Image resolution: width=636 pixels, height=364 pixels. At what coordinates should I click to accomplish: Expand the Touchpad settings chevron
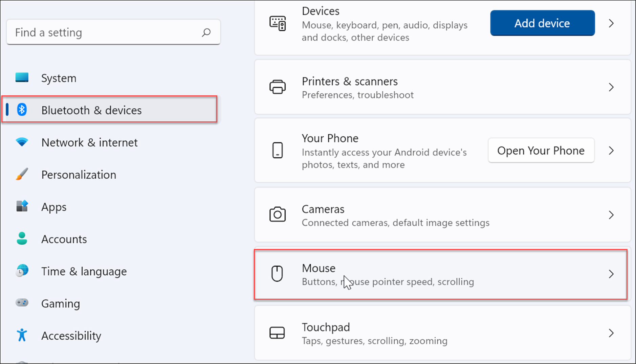tap(611, 333)
